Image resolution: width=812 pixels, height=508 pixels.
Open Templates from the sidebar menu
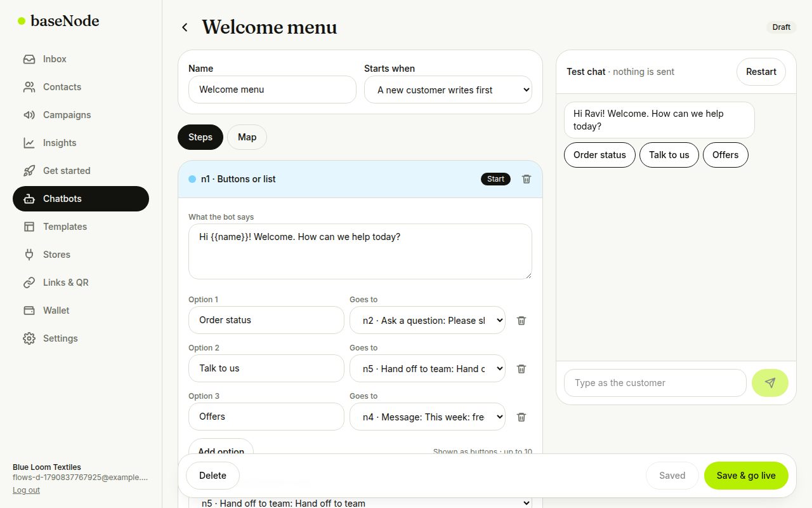point(81,227)
